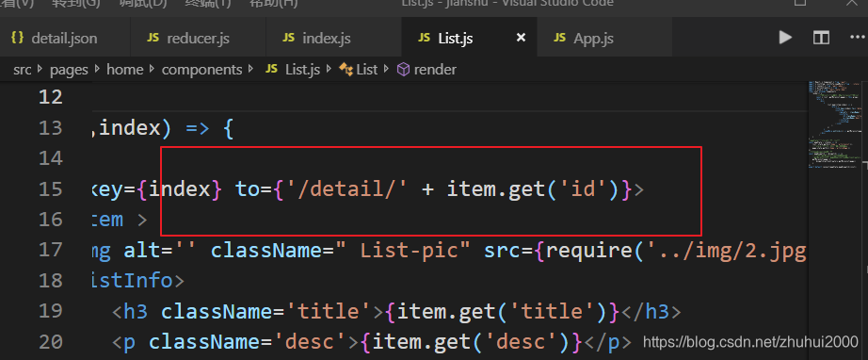Switch to the App.js tab
The width and height of the screenshot is (868, 360).
pos(604,39)
